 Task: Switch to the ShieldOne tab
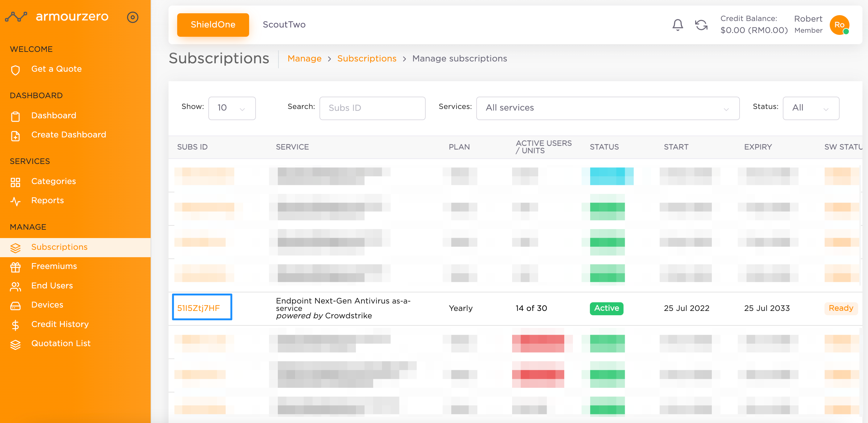click(213, 25)
